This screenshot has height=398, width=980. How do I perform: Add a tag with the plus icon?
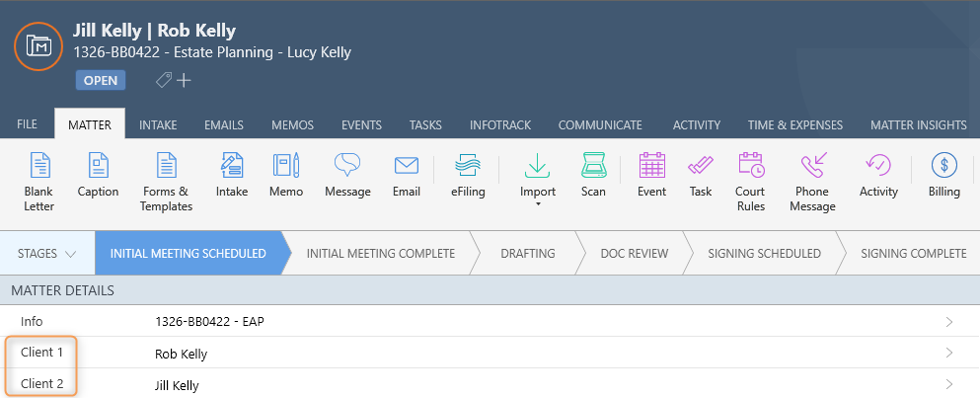click(x=184, y=81)
